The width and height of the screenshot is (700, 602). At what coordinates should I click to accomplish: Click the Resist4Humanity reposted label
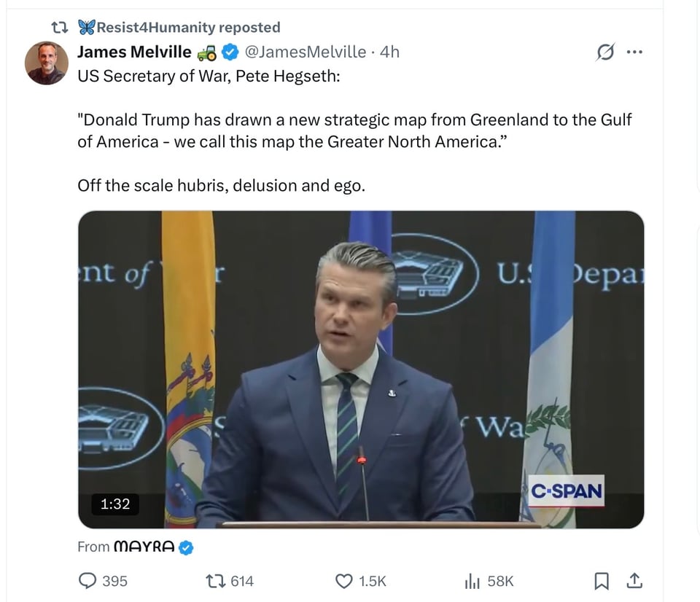(x=187, y=27)
